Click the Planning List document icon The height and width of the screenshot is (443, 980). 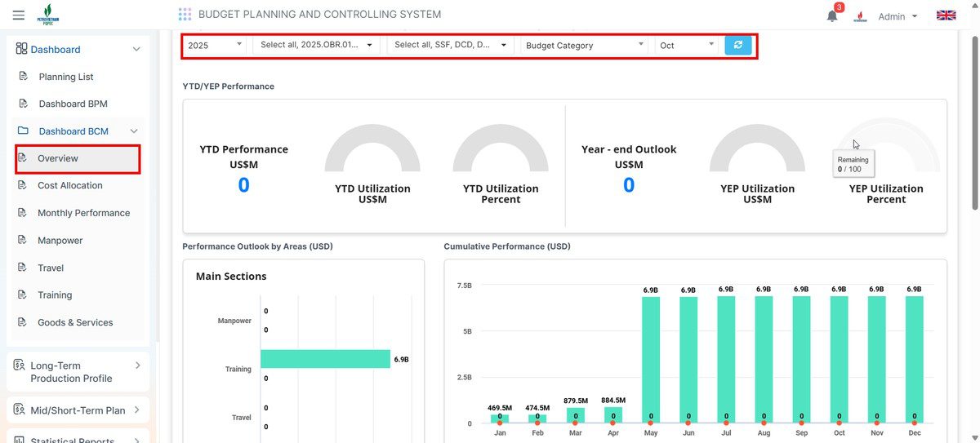pos(24,77)
